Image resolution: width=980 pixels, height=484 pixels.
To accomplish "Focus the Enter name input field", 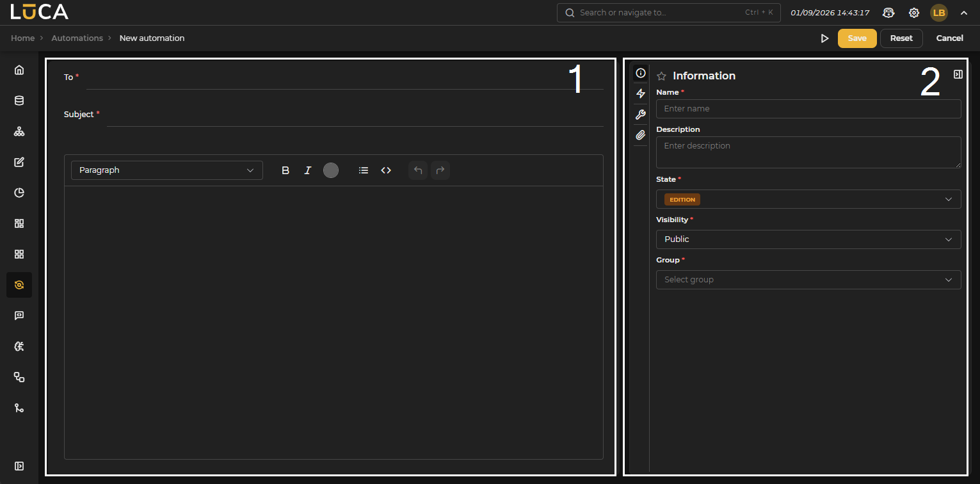I will click(808, 109).
